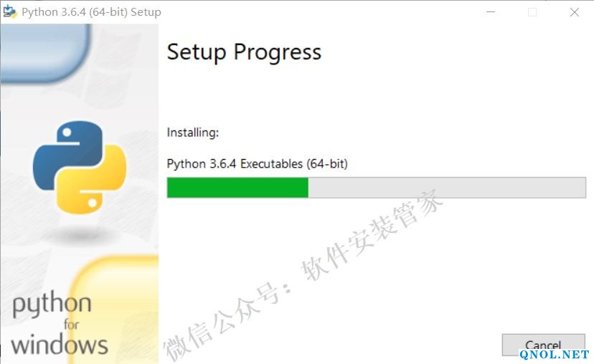Click the "Installing:" label
The width and height of the screenshot is (594, 364).
(192, 133)
